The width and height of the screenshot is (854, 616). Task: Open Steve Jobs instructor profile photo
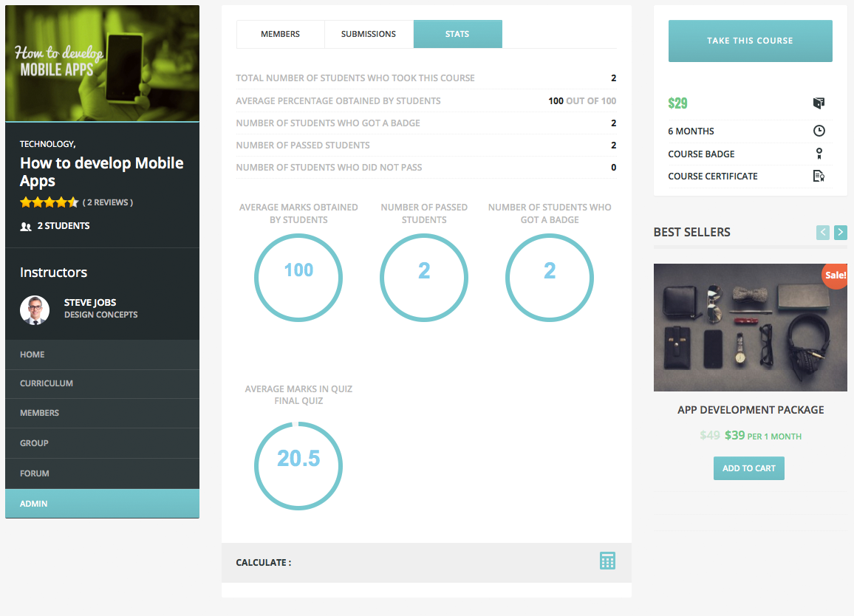pos(35,310)
